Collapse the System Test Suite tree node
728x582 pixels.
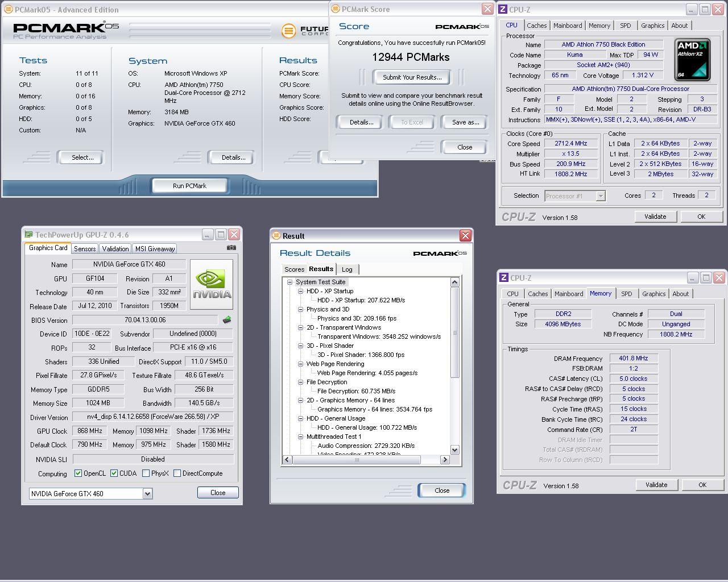click(x=289, y=282)
